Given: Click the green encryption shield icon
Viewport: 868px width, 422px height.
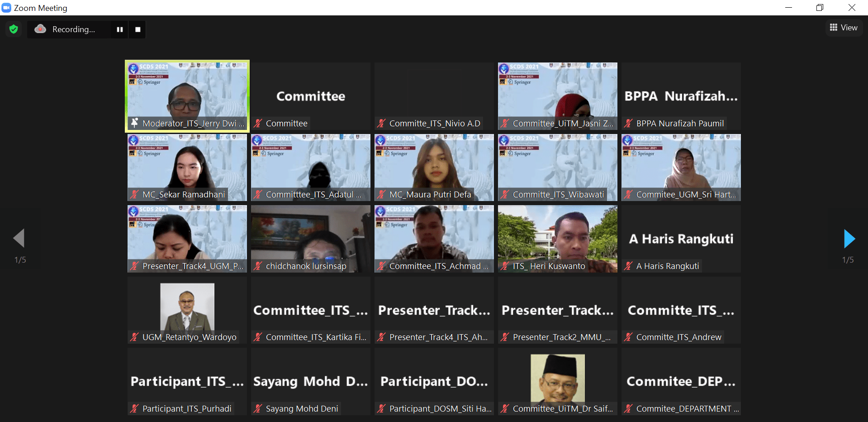Looking at the screenshot, I should 14,29.
